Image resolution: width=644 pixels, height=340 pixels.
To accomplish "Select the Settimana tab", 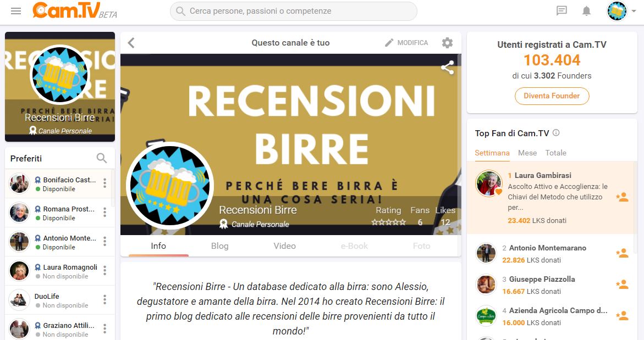I will [x=492, y=153].
